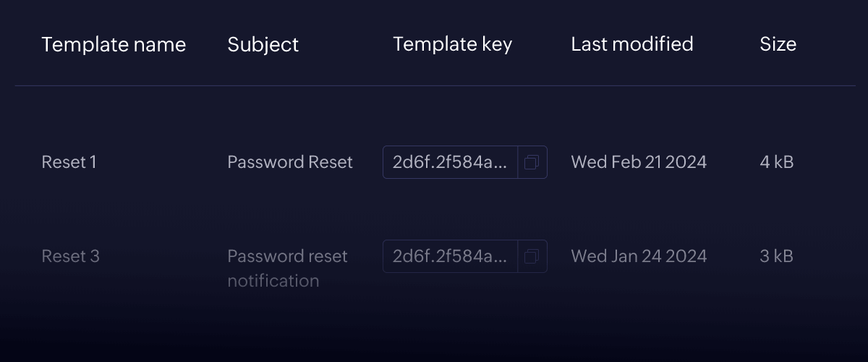Select the Password Reset subject text
The image size is (868, 362).
[290, 162]
